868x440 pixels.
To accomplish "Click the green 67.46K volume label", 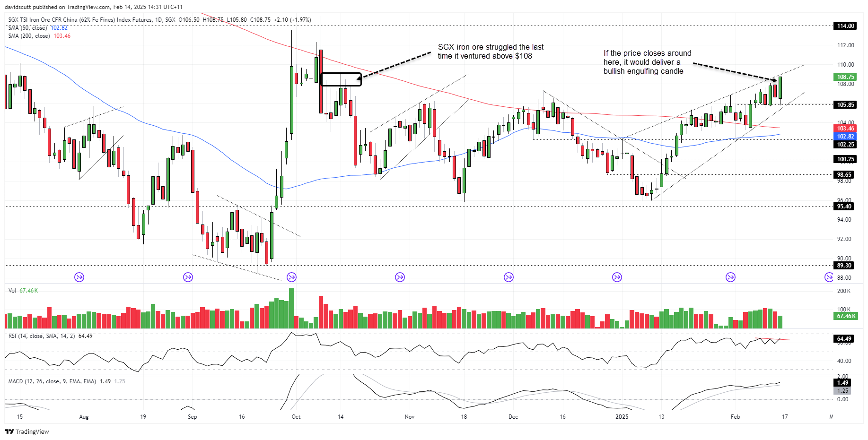I will pyautogui.click(x=845, y=316).
